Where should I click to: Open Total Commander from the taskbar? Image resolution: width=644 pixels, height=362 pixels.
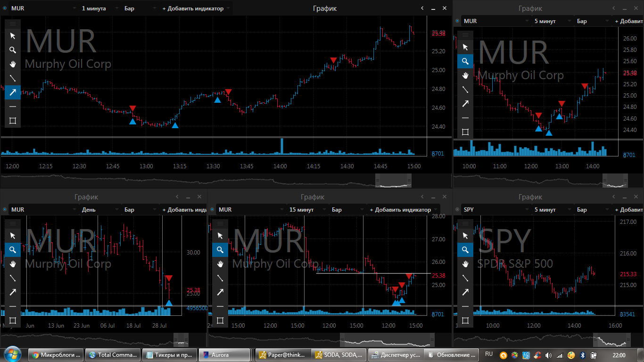pos(114,355)
